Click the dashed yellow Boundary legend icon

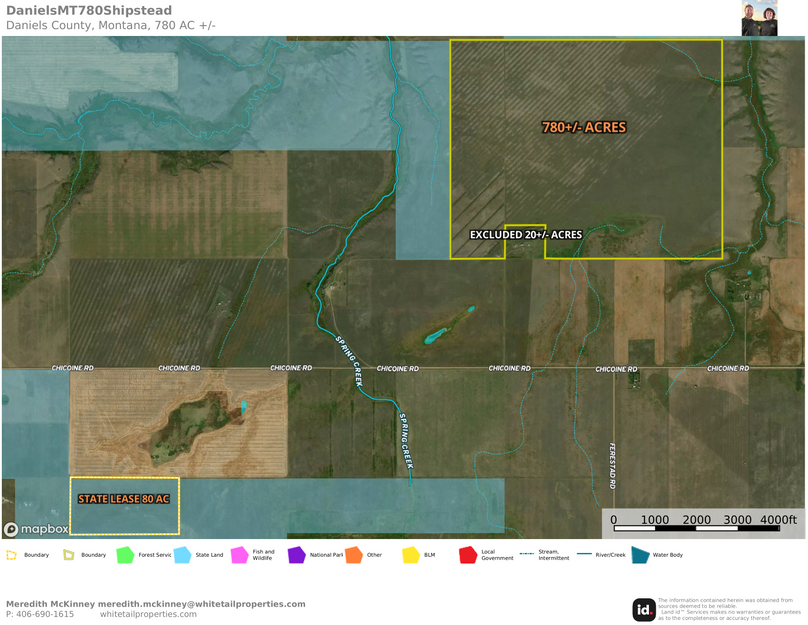coord(12,554)
